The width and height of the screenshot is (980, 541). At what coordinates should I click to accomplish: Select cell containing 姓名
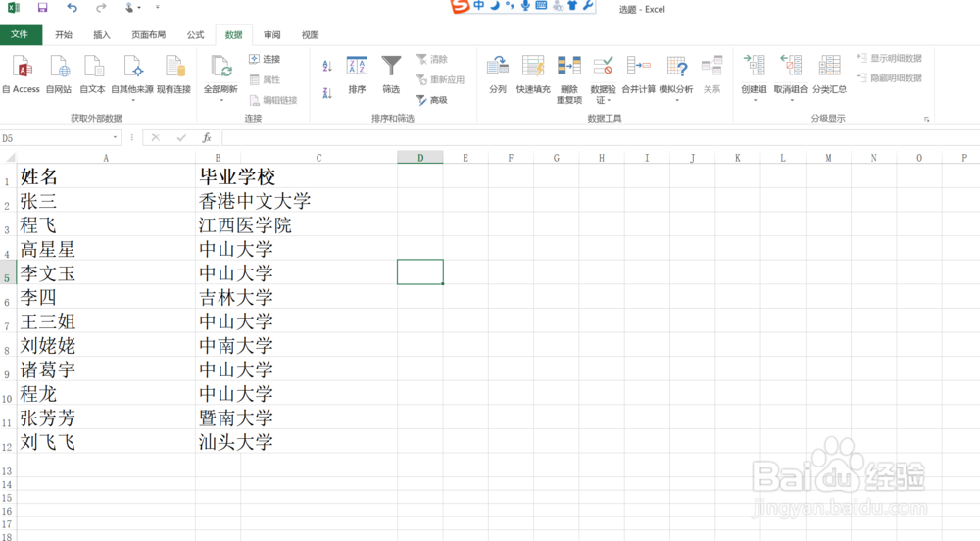[106, 176]
